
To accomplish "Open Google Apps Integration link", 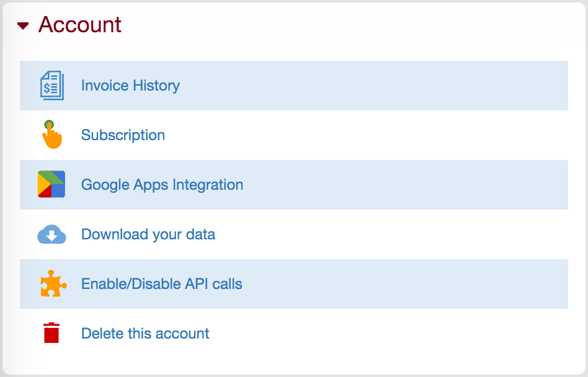I will click(x=162, y=185).
